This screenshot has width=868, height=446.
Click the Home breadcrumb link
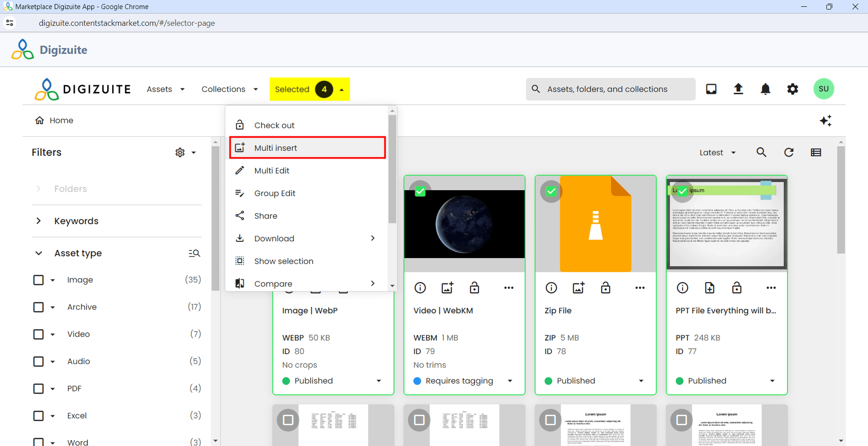pos(61,120)
